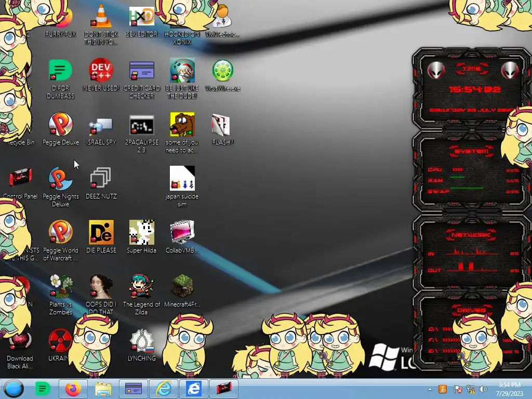Click the TIME widget header
The height and width of the screenshot is (399, 532).
[472, 69]
